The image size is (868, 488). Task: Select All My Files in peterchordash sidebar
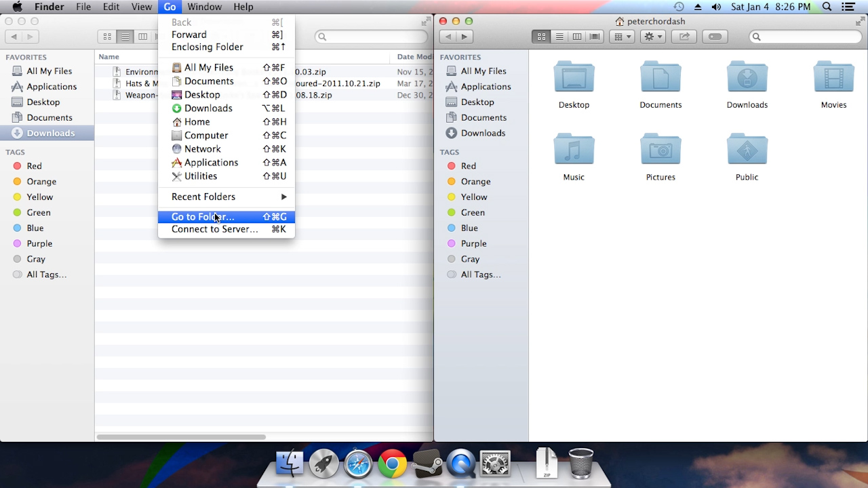tap(481, 71)
